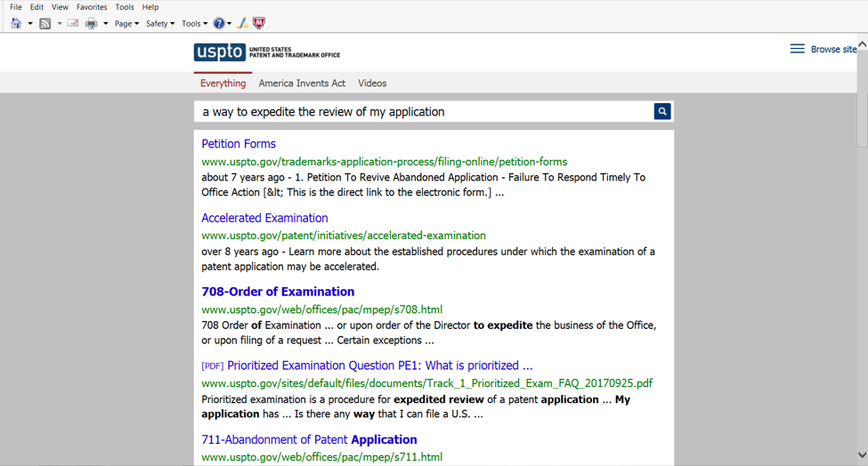
Task: Open 711-Abandonment of Patent Application result
Action: click(310, 439)
